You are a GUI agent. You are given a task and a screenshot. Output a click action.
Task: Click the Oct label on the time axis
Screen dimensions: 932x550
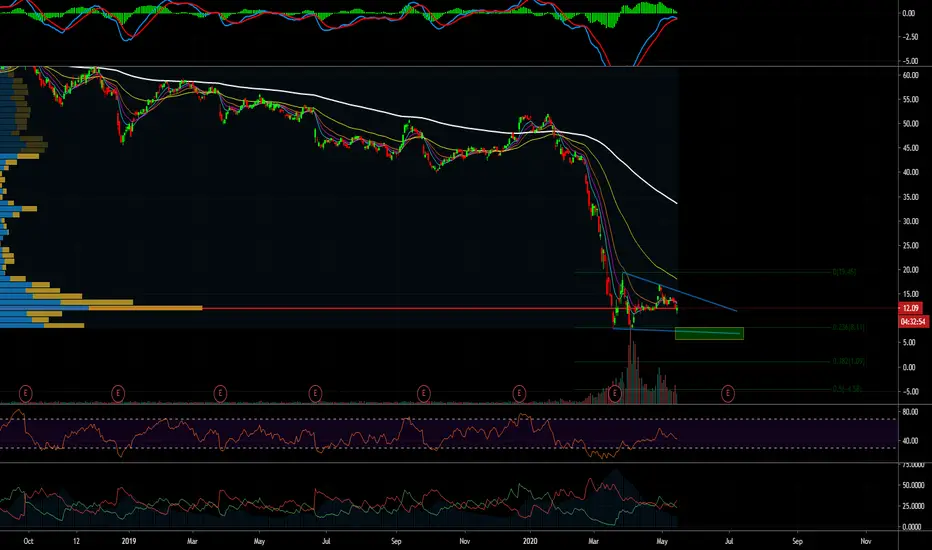[28, 542]
